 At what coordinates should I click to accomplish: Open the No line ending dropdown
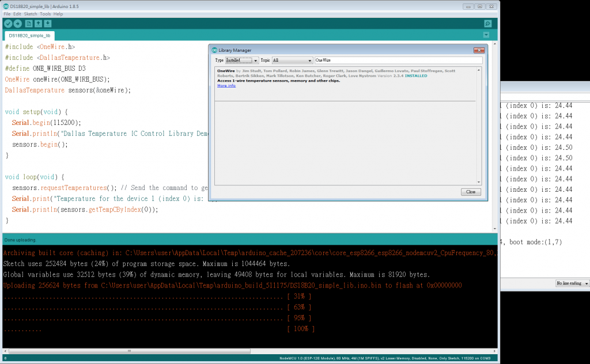click(572, 283)
